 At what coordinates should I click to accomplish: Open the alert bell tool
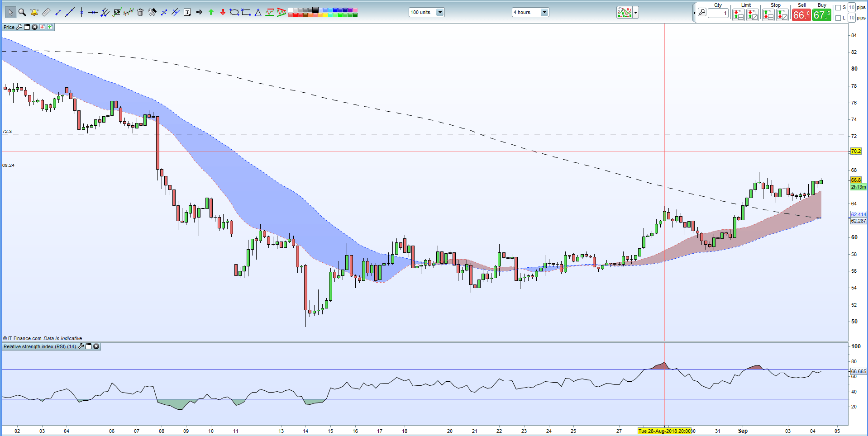point(34,12)
